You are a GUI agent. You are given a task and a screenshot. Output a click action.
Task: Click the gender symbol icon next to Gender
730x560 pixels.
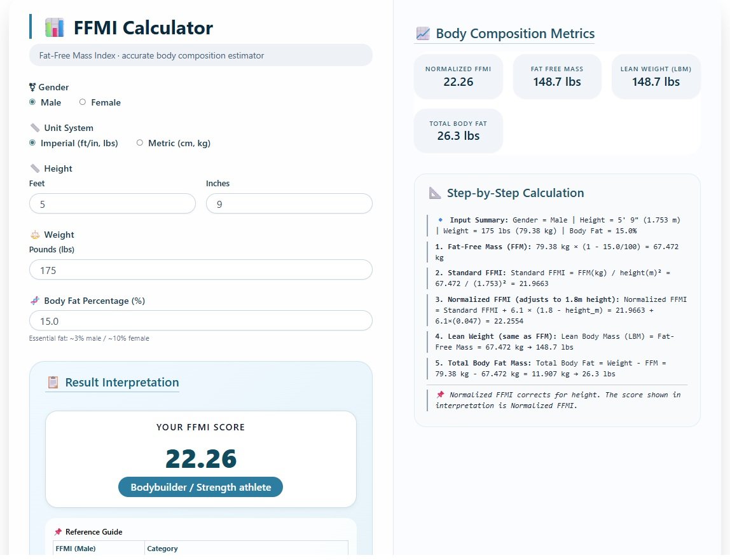coord(32,87)
